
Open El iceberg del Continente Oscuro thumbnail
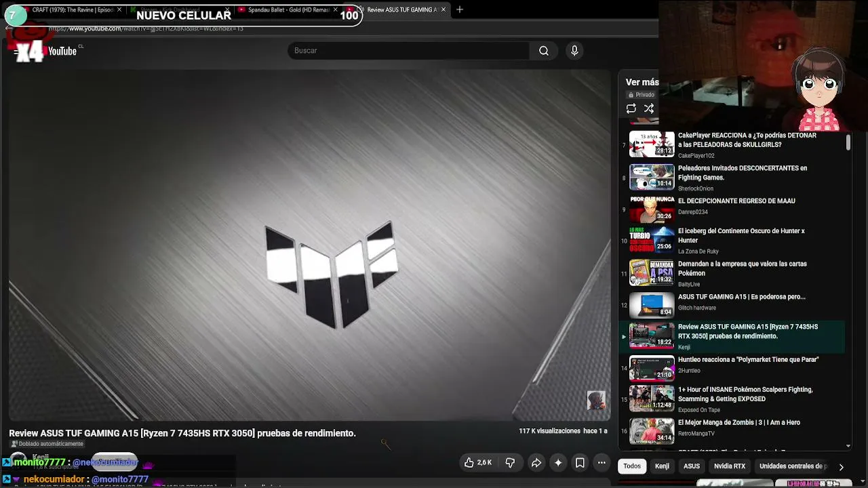coord(652,240)
